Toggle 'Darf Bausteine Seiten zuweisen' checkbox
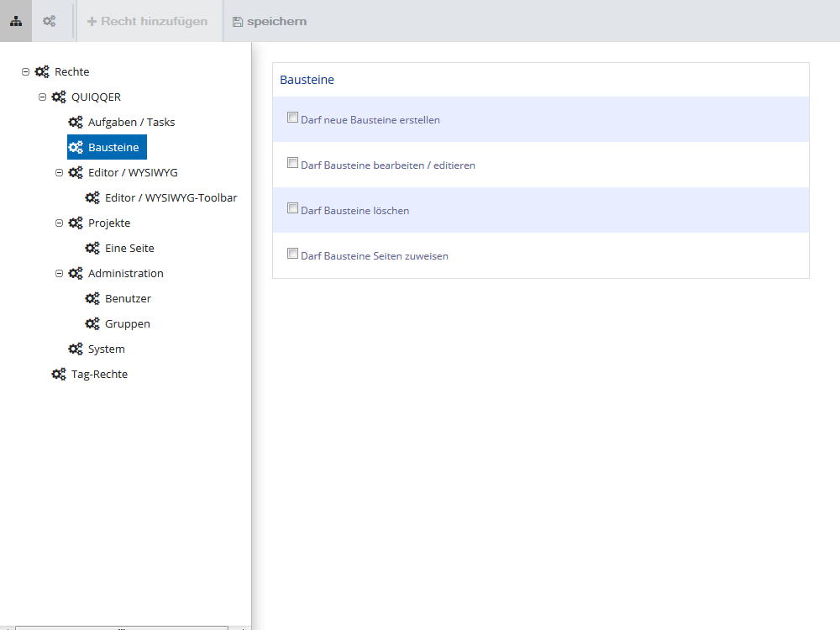 (292, 254)
